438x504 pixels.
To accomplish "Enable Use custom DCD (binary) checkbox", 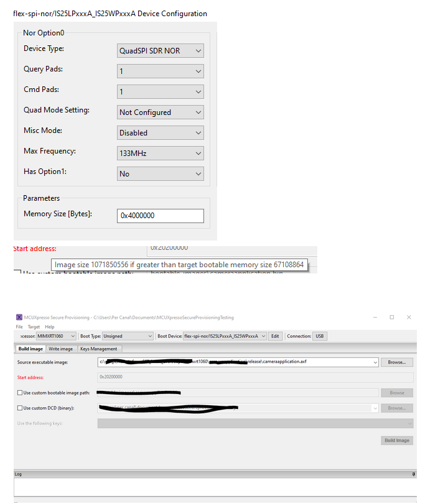I will point(20,408).
